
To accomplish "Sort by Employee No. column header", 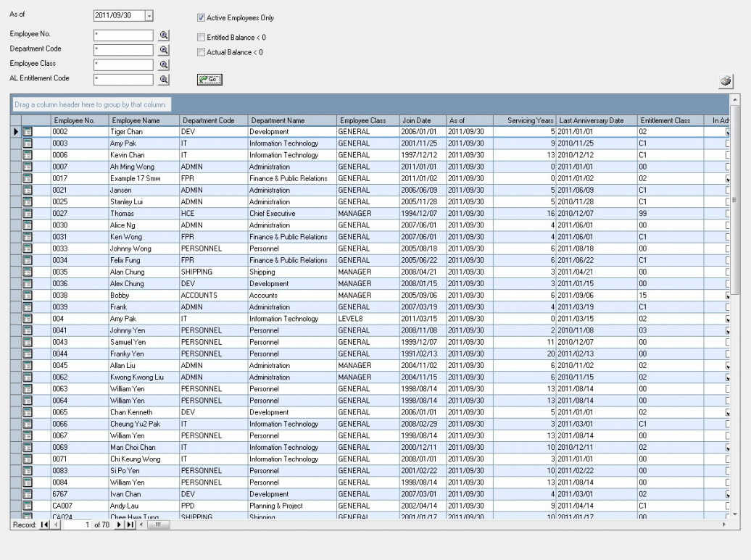I will (80, 120).
